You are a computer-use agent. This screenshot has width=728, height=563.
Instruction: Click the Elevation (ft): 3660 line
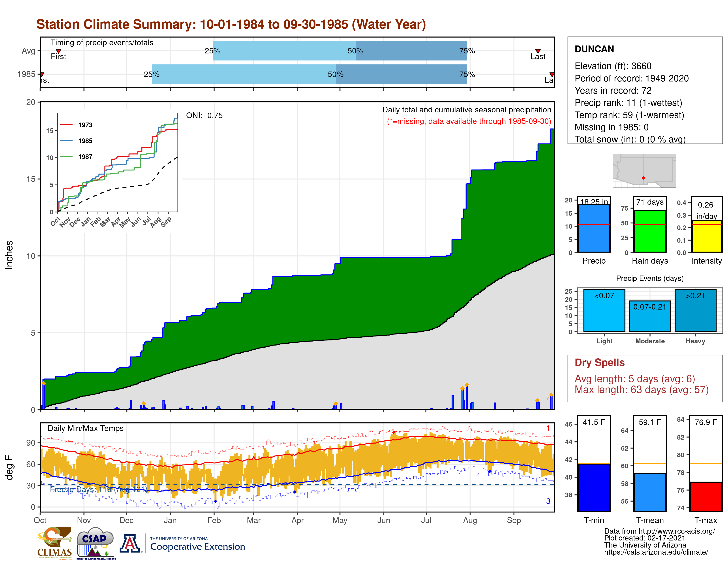[613, 66]
